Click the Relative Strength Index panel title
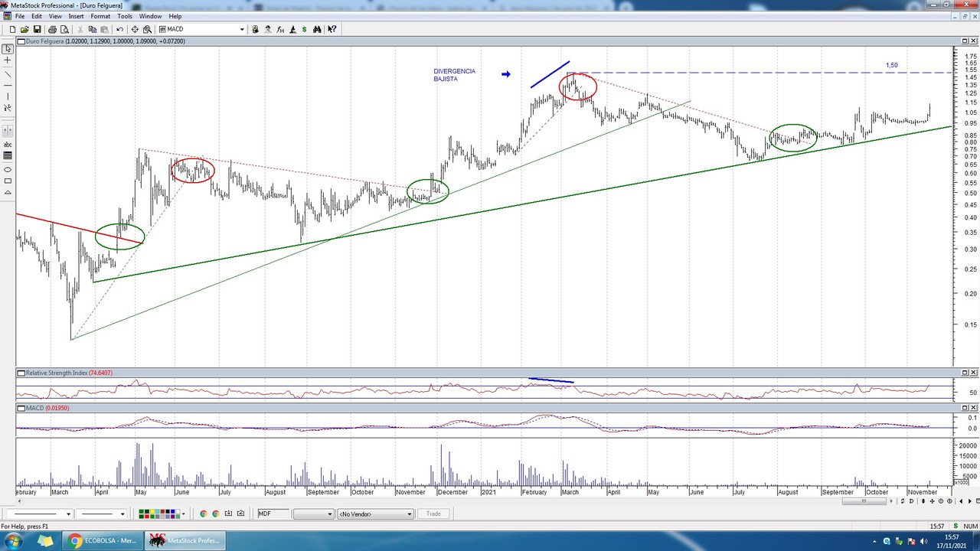 click(69, 373)
